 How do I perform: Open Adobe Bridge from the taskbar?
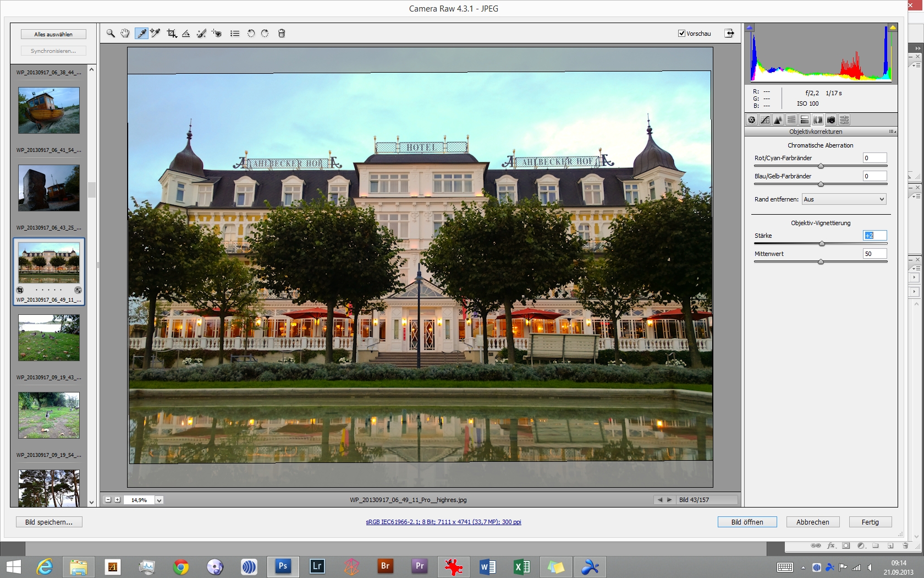coord(386,566)
